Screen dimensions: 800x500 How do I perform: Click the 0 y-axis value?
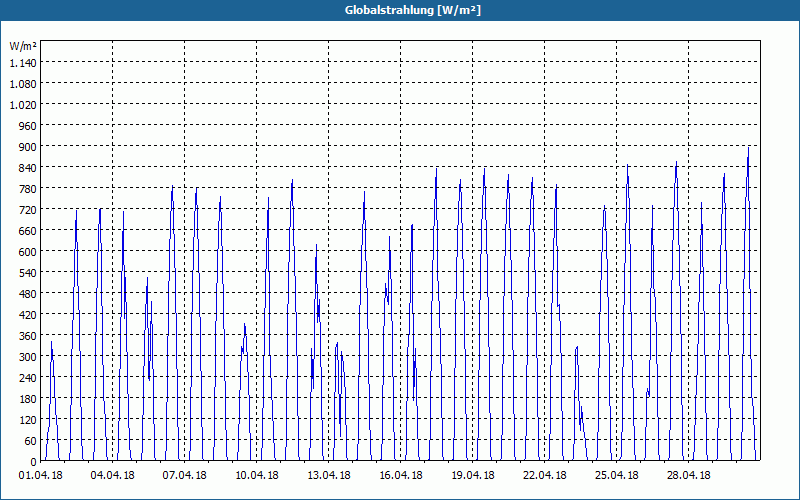[34, 462]
